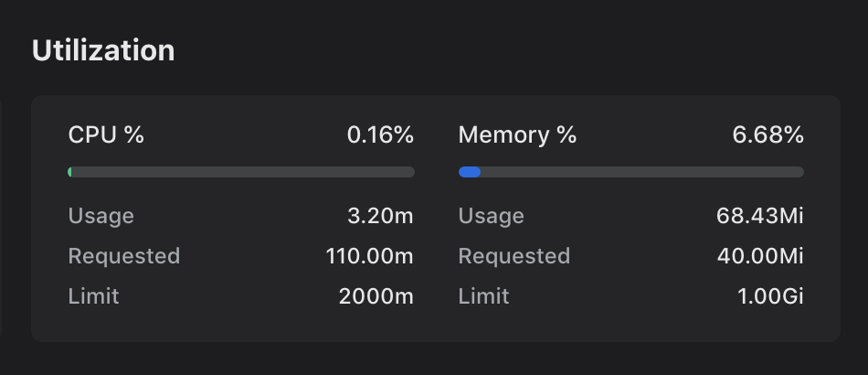Screen dimensions: 868x375
Task: Click the CPU Requested label
Action: click(124, 256)
